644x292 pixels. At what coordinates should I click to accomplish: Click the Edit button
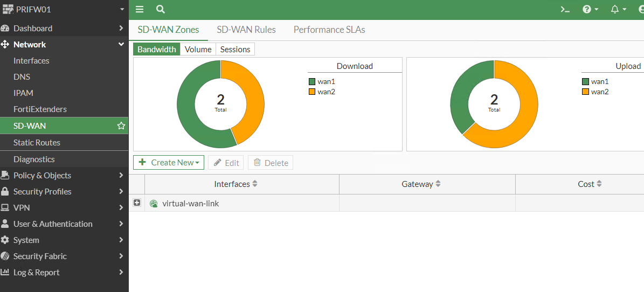pyautogui.click(x=226, y=163)
